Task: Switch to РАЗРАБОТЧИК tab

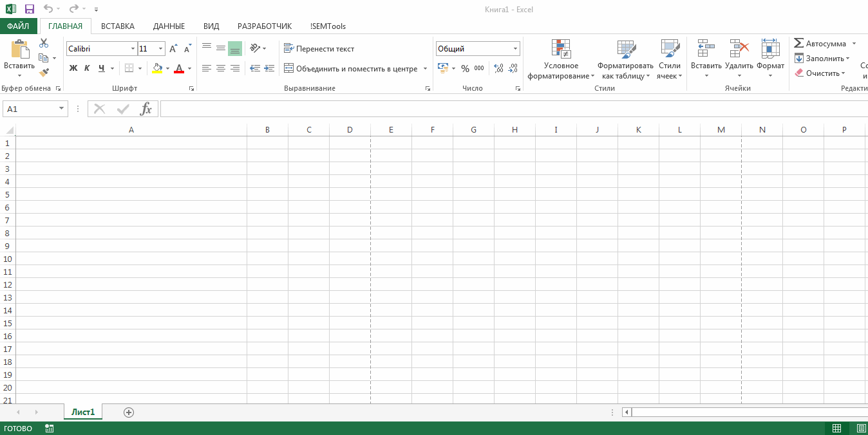Action: (x=265, y=26)
